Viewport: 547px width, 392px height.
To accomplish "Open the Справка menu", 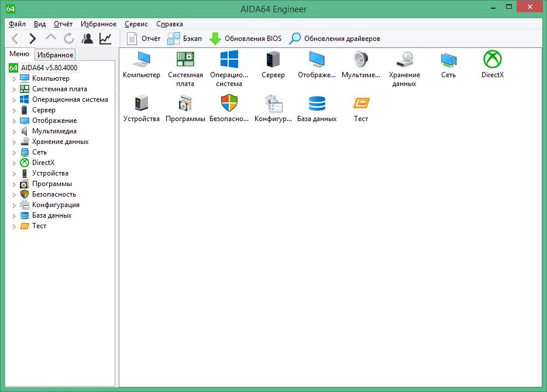I will [170, 24].
